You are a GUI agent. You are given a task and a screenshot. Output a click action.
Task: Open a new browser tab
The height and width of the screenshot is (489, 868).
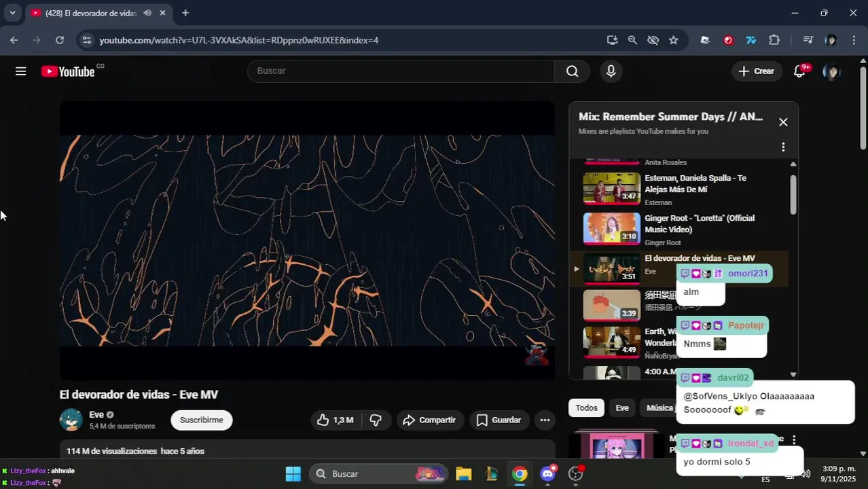click(185, 13)
